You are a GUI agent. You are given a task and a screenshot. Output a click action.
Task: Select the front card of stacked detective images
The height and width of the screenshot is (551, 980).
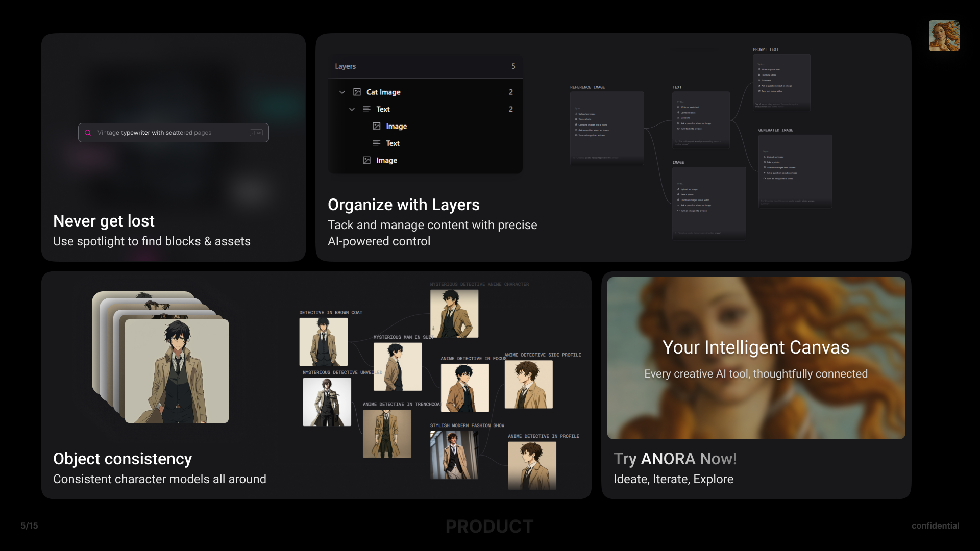(177, 371)
